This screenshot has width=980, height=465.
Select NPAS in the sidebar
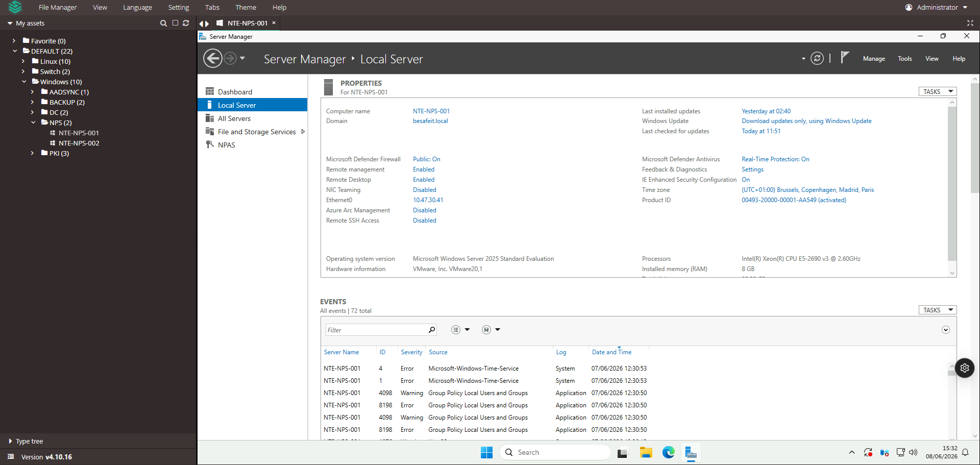[227, 145]
